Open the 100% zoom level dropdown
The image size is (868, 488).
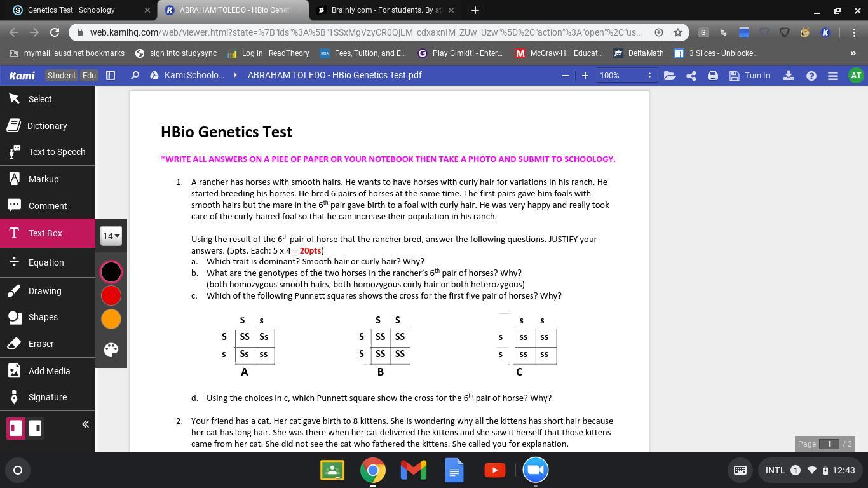(x=626, y=76)
